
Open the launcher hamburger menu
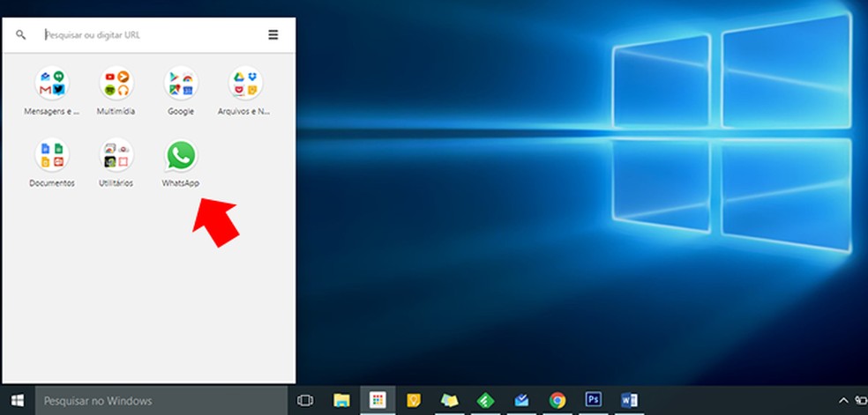(x=273, y=35)
